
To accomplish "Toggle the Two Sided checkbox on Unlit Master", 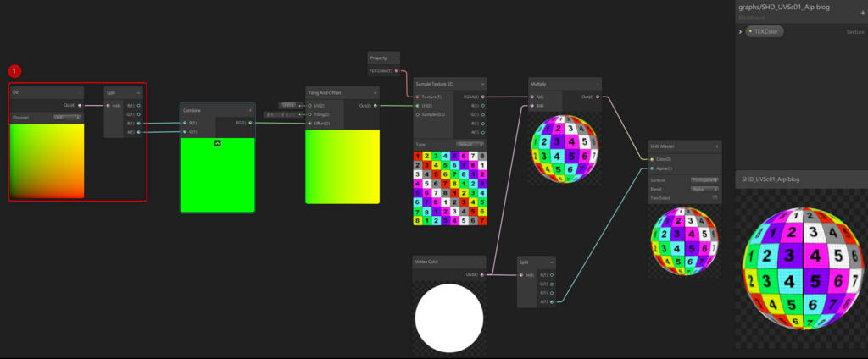I will coord(715,197).
